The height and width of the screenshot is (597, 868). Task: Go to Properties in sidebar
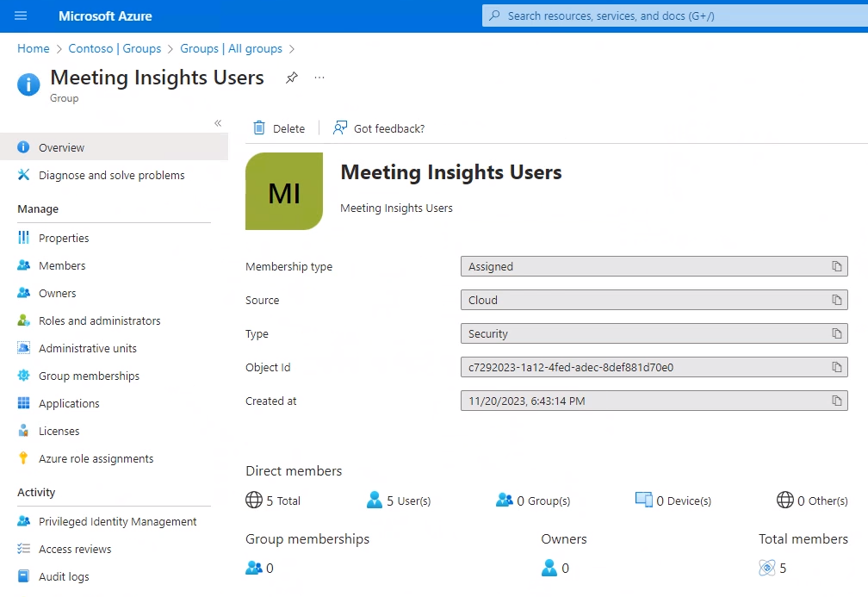pos(64,239)
